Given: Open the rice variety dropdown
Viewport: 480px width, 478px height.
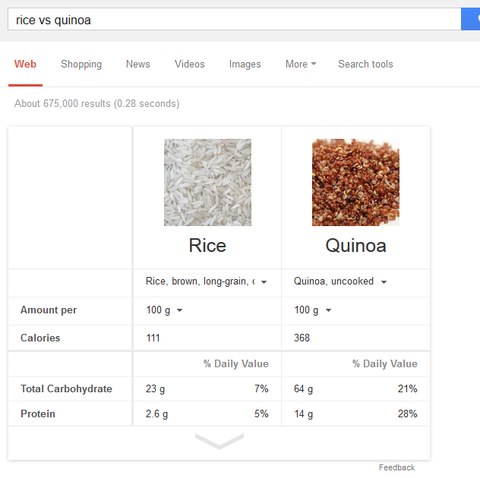Looking at the screenshot, I should pos(206,282).
